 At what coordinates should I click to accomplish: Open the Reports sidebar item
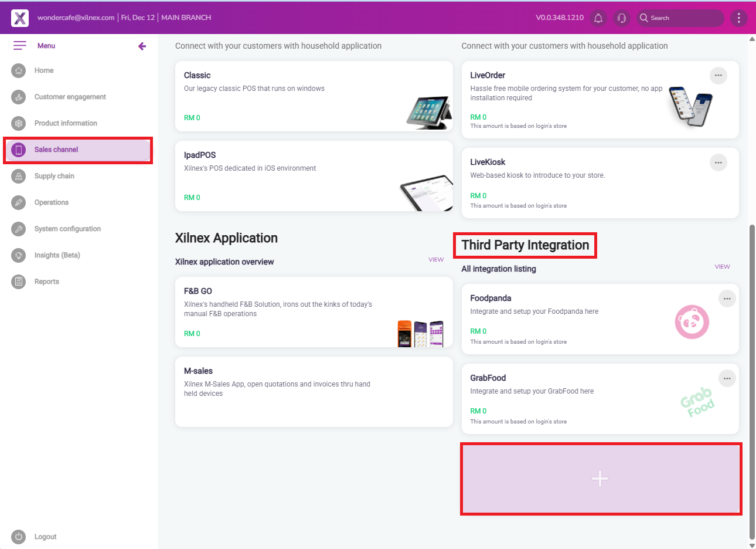[46, 282]
